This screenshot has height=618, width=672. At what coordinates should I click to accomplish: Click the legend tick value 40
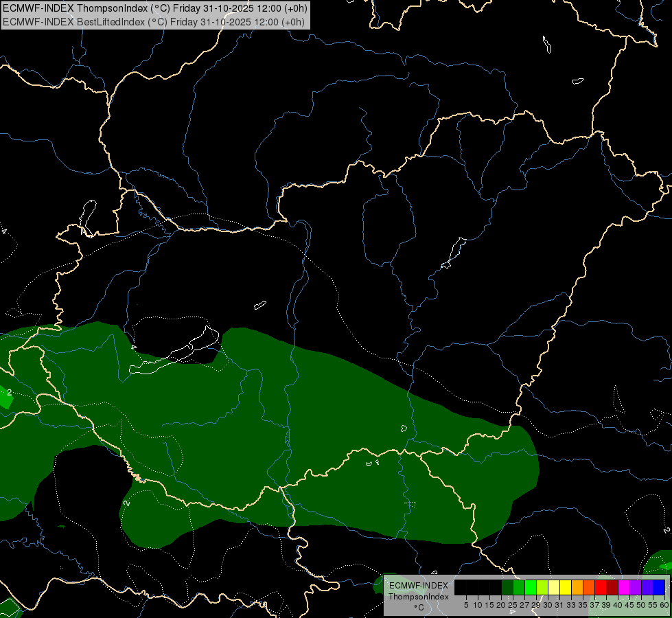click(x=618, y=605)
